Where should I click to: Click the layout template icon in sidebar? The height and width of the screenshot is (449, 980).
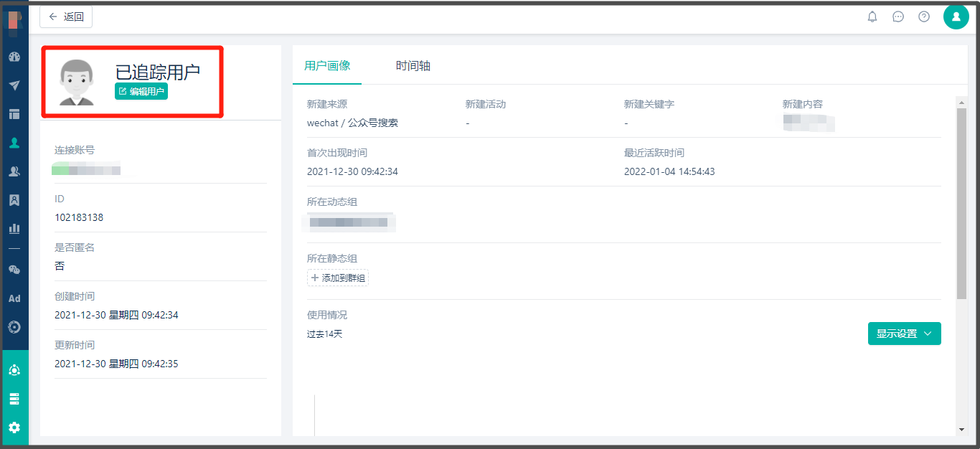tap(14, 114)
